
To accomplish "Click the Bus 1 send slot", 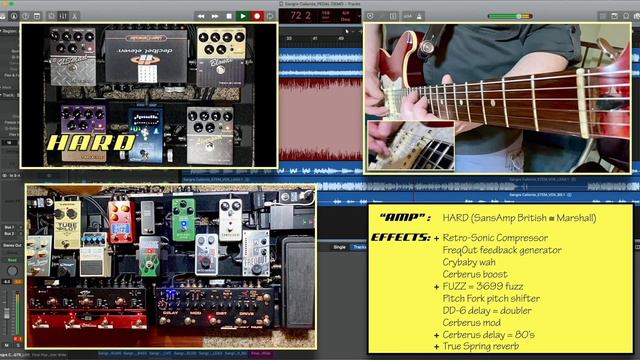I will 9,227.
